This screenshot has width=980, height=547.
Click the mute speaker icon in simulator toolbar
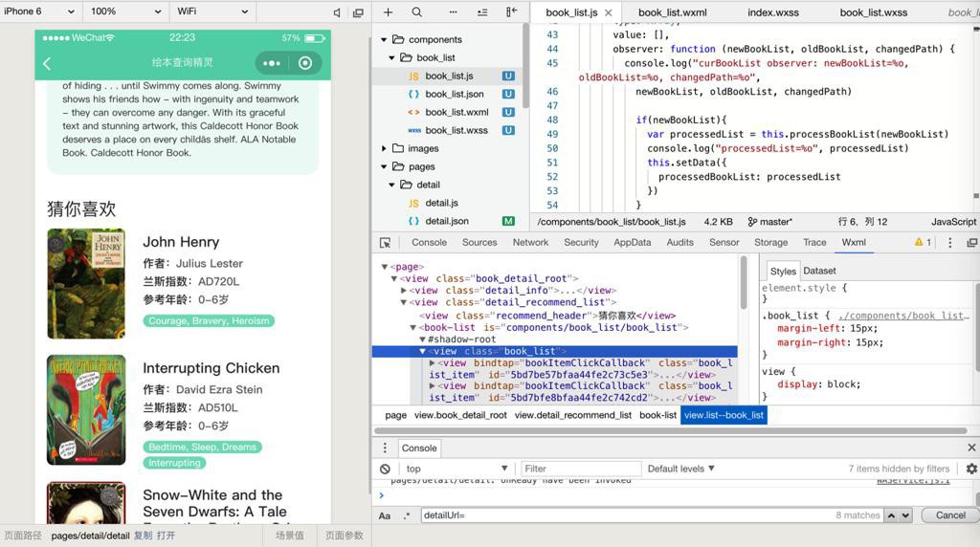point(337,11)
